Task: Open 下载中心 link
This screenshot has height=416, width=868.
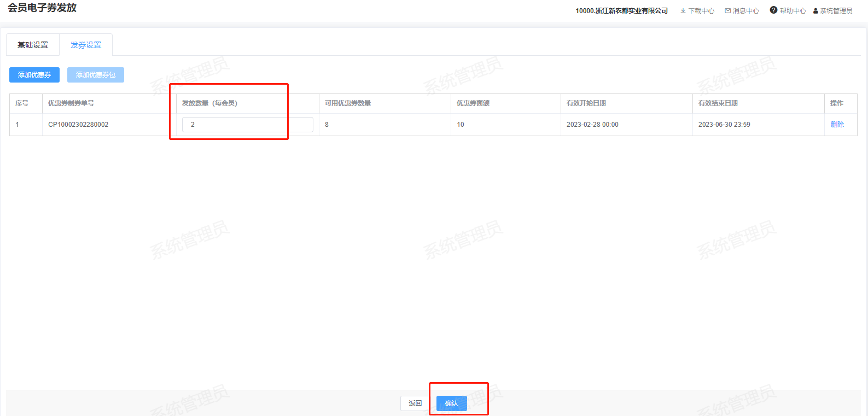Action: pos(701,11)
